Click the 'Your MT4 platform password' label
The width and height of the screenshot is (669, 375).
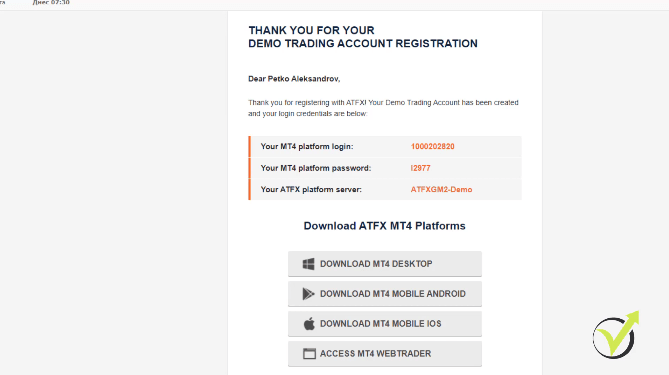pyautogui.click(x=316, y=168)
